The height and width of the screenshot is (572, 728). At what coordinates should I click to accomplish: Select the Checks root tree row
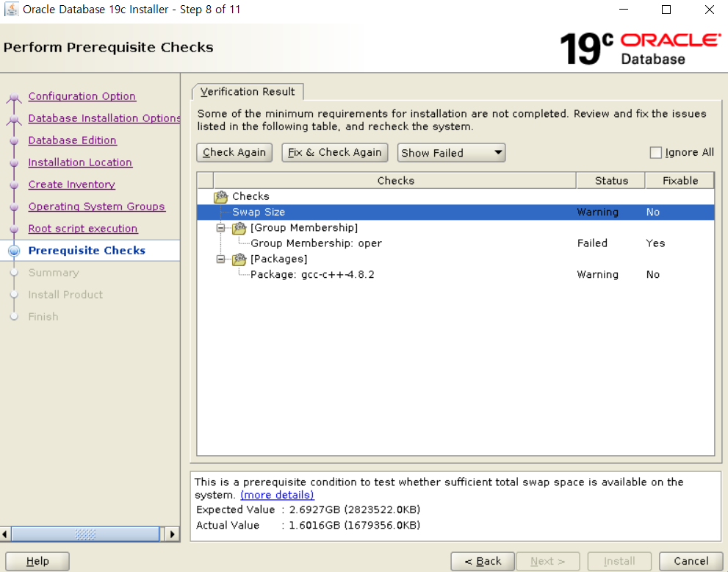click(455, 196)
